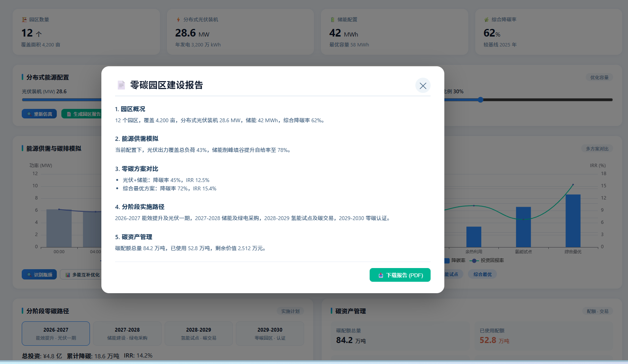Click the 光伏+储能 bullet line in report
Screen dimensions: 628x364
coord(166,180)
